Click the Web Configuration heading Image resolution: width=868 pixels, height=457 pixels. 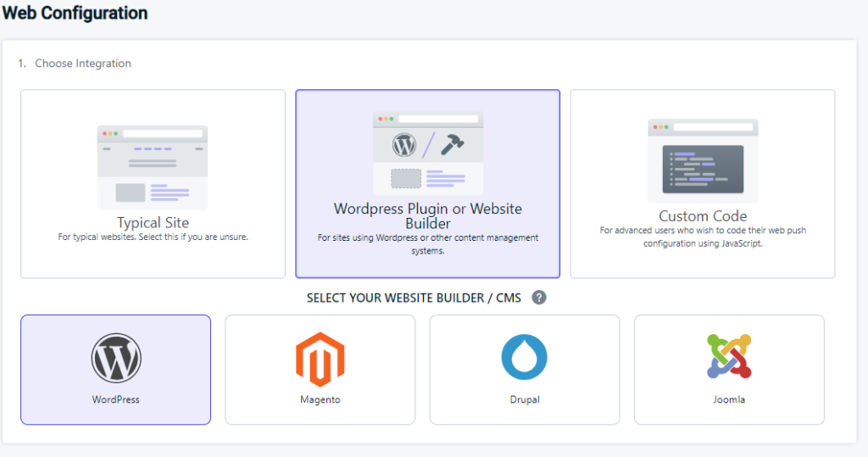pos(75,13)
